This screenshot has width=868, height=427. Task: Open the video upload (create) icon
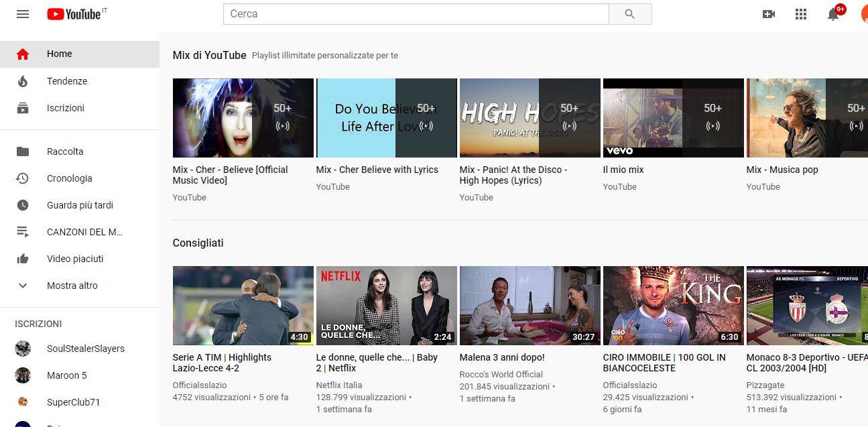point(769,13)
